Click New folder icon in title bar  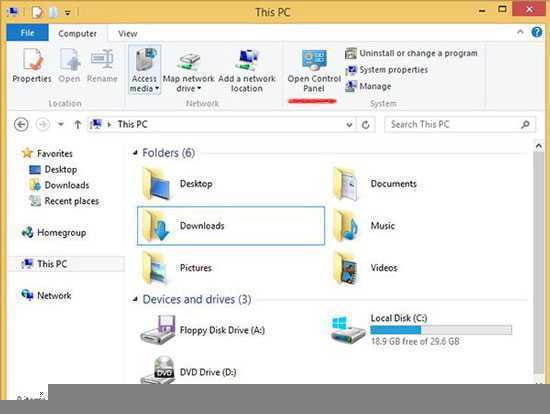pos(53,12)
